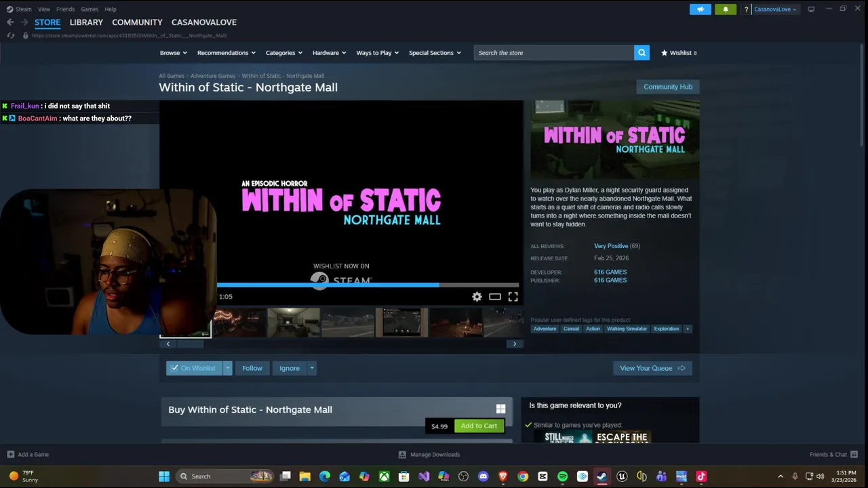Image resolution: width=868 pixels, height=488 pixels.
Task: Click the Ignore button
Action: (290, 368)
